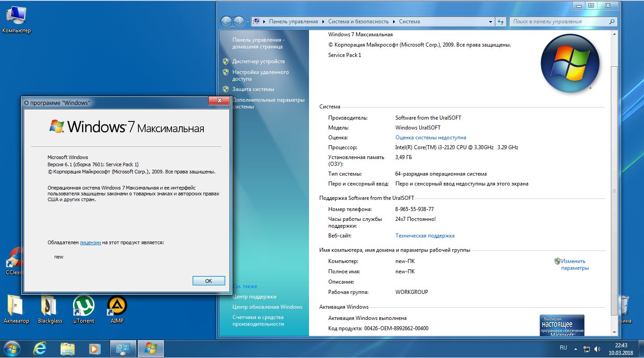Select the µTorrent desktop shortcut
This screenshot has width=644, height=358.
(84, 309)
